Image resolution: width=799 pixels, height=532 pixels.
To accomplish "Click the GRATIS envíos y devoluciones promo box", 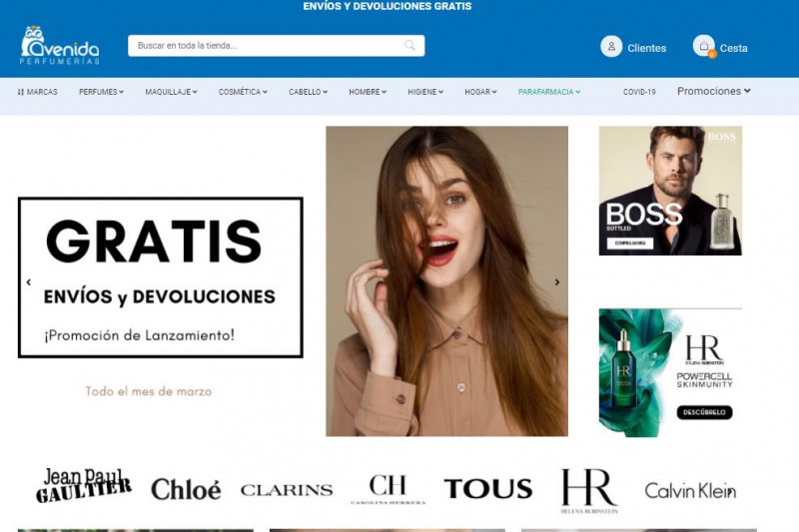I will click(161, 277).
